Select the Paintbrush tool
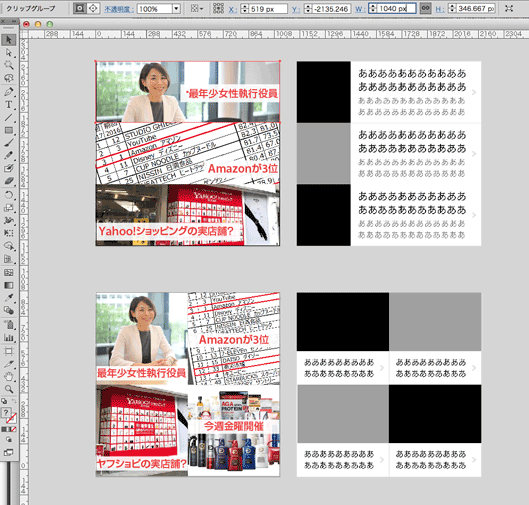Image resolution: width=529 pixels, height=505 pixels. [9, 143]
